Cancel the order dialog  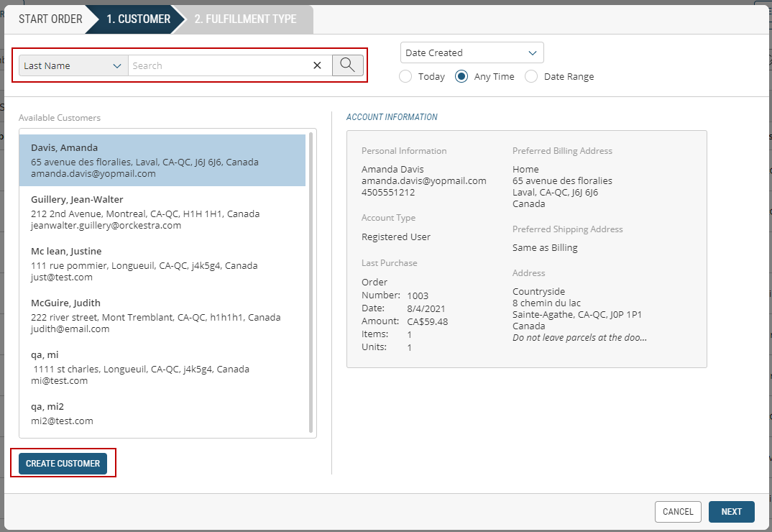pos(678,512)
